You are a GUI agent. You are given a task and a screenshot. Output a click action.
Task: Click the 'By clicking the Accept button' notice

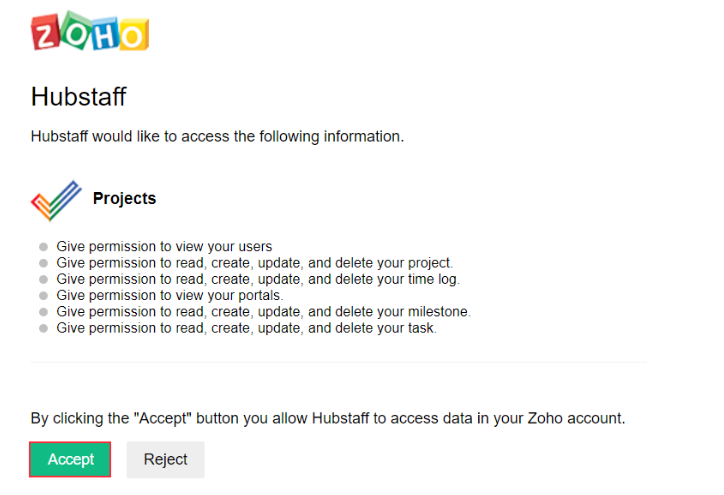[328, 418]
